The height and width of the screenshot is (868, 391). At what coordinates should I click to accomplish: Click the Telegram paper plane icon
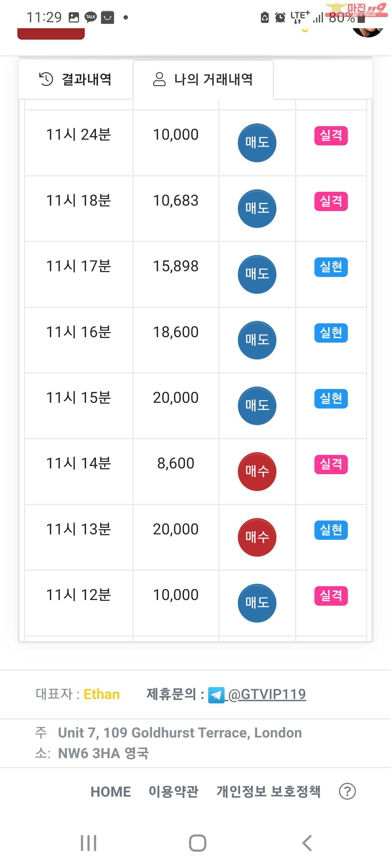pos(216,695)
